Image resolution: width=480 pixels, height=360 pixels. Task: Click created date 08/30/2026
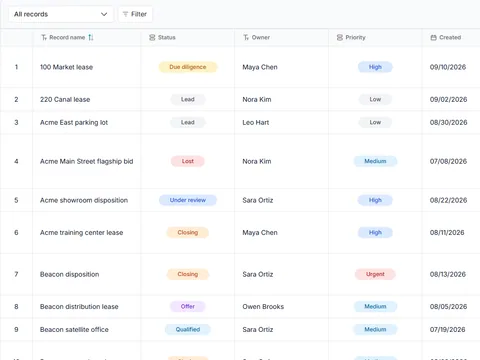448,123
